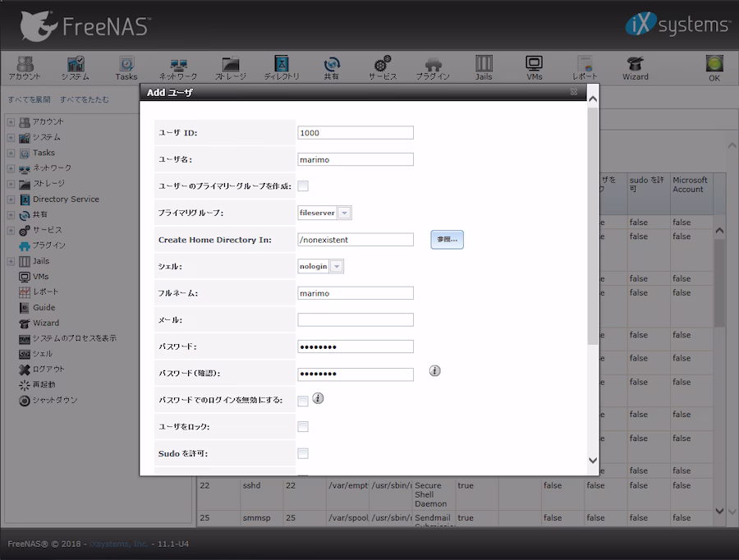739x560 pixels.
Task: Expand サービス tree node
Action: [x=11, y=231]
